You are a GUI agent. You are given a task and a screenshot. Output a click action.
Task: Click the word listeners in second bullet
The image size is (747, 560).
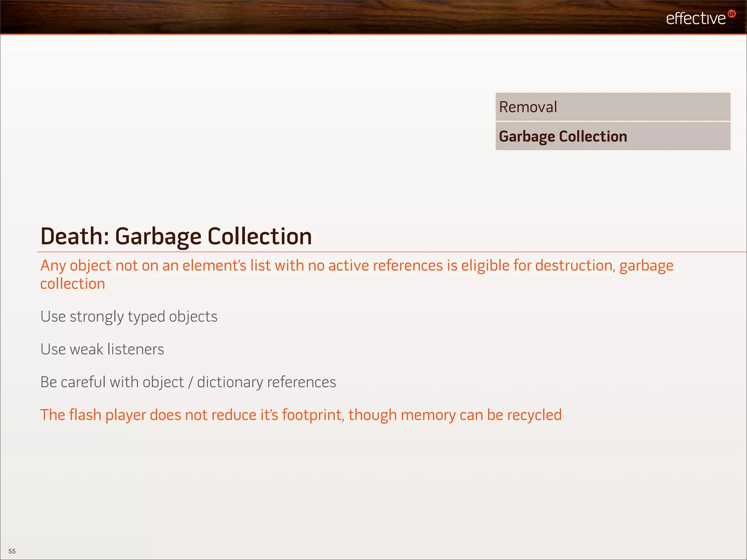pyautogui.click(x=136, y=349)
